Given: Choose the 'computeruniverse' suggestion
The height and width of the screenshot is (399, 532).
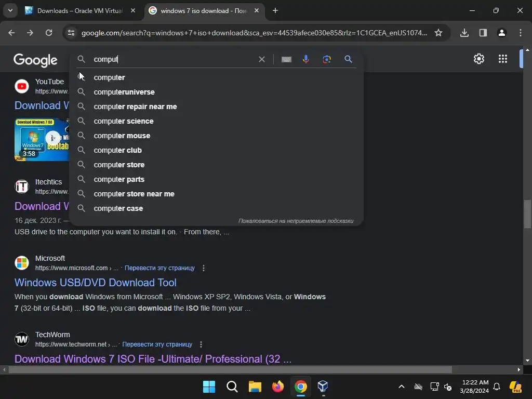Looking at the screenshot, I should (x=216, y=92).
